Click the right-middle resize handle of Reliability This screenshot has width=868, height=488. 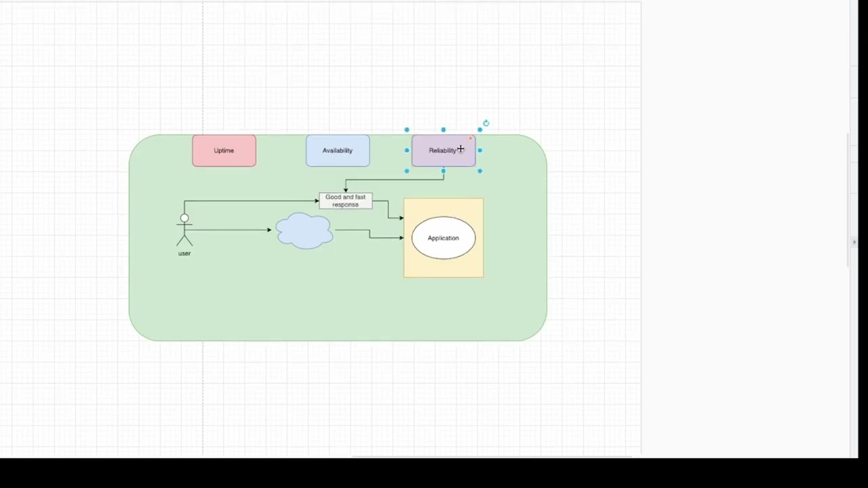(480, 150)
